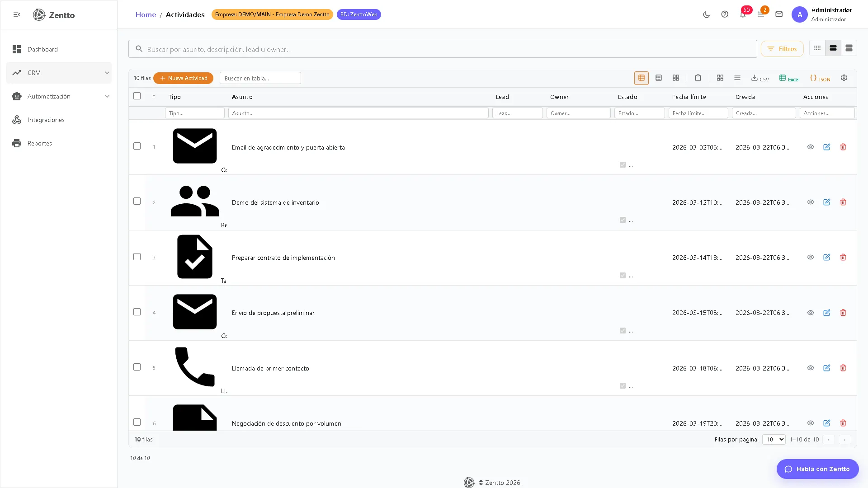Switch to compact grid density icon
The image size is (868, 488).
[817, 48]
